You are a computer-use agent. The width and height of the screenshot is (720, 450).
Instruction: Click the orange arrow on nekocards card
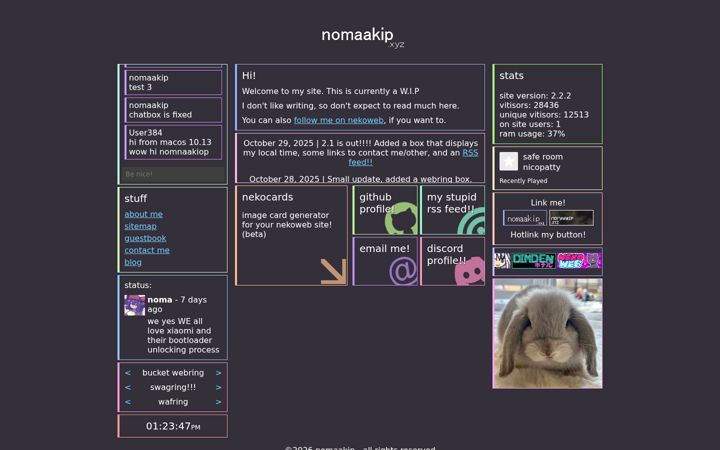point(333,271)
